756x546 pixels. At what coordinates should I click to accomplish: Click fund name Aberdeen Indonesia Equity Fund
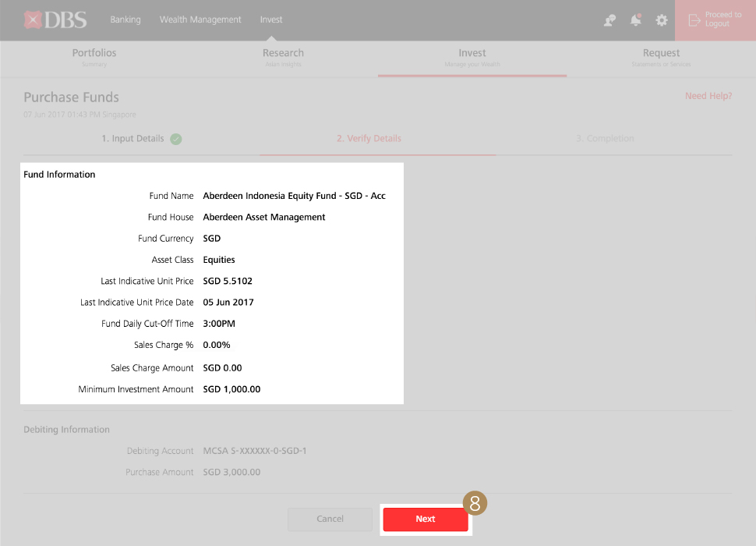[294, 196]
